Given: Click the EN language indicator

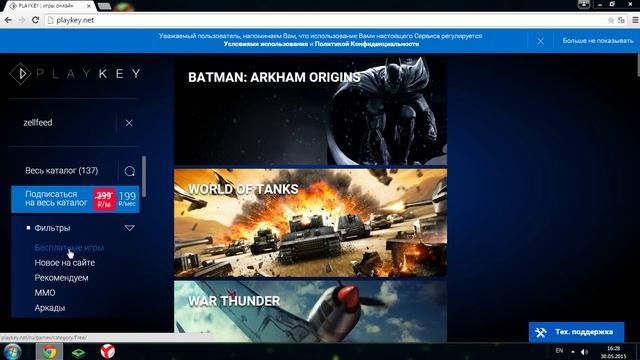Looking at the screenshot, I should 559,351.
